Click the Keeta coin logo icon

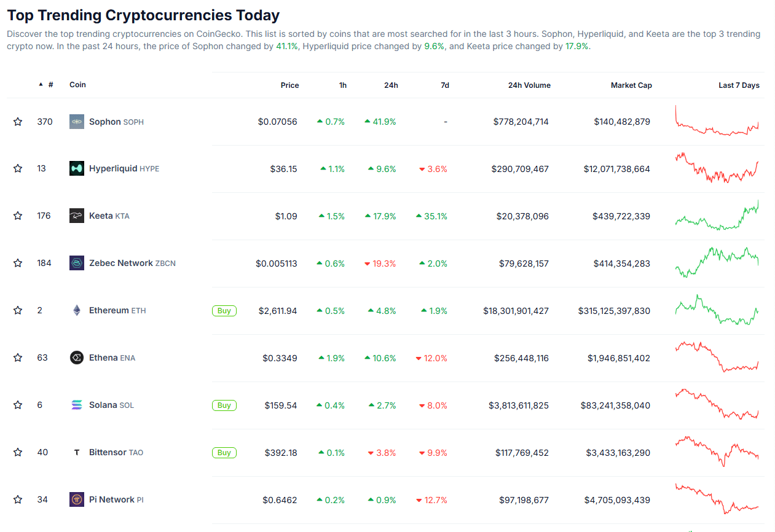[76, 216]
